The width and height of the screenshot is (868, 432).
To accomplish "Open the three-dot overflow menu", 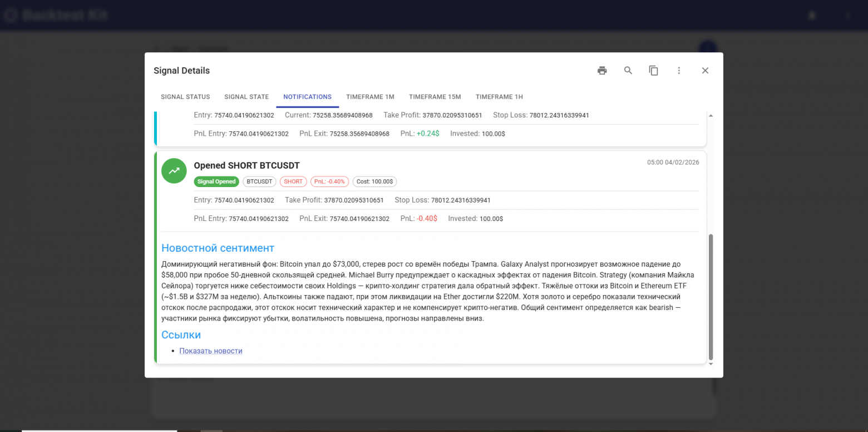I will 679,71.
